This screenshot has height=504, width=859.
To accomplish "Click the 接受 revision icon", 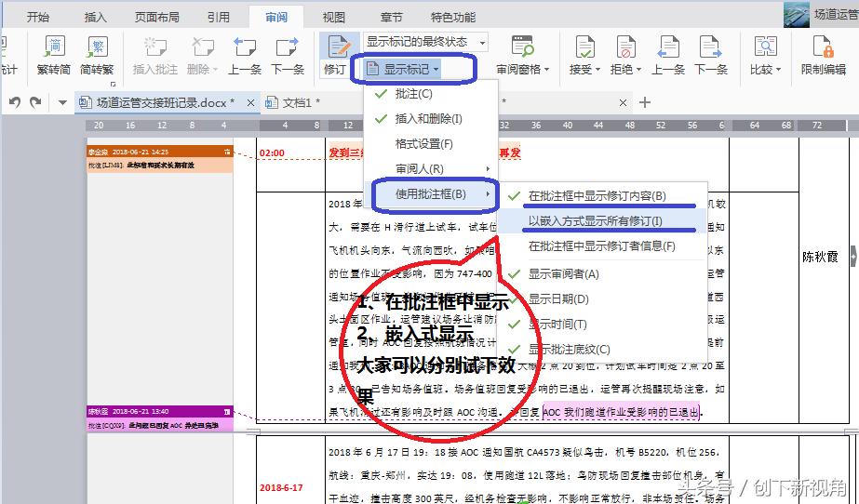I will pyautogui.click(x=584, y=47).
